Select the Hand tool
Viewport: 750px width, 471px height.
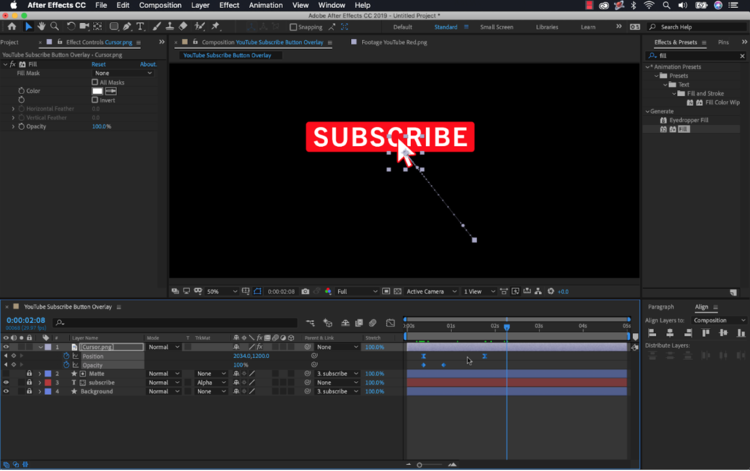(x=42, y=27)
